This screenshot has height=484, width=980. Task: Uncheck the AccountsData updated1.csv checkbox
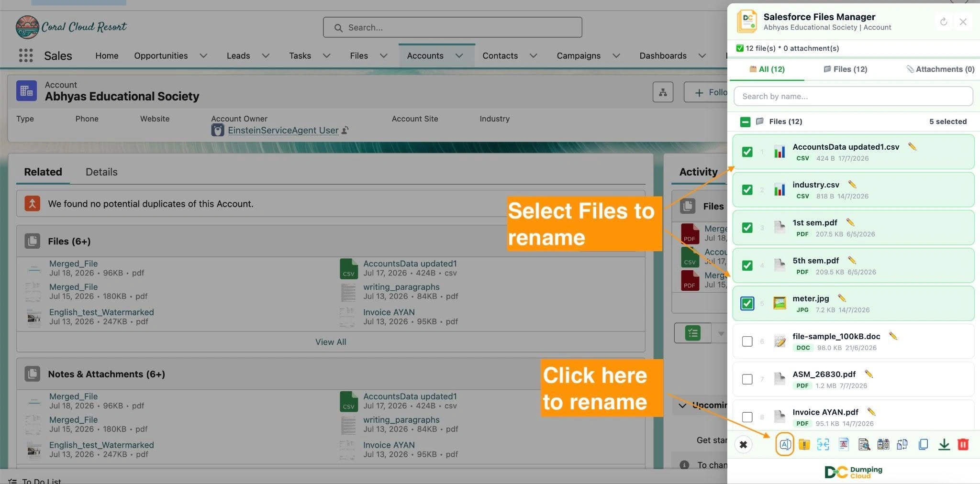[747, 152]
